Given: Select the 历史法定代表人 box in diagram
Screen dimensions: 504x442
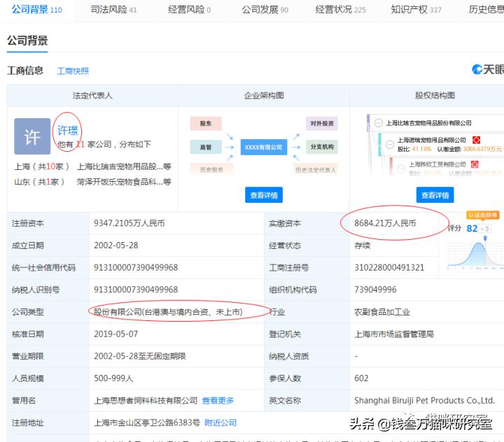Looking at the screenshot, I should (x=316, y=170).
